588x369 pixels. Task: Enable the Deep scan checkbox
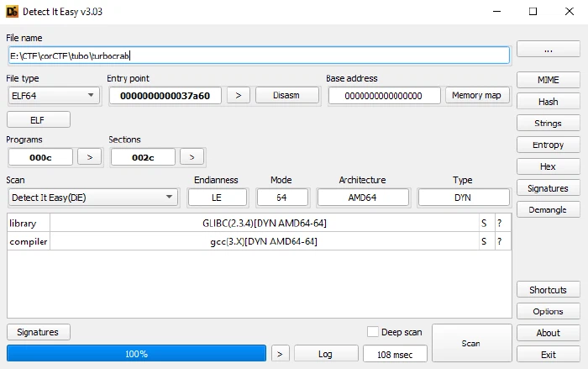373,331
